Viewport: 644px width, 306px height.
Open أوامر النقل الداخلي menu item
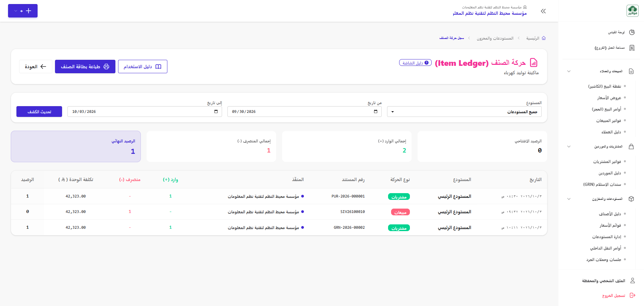coord(605,248)
